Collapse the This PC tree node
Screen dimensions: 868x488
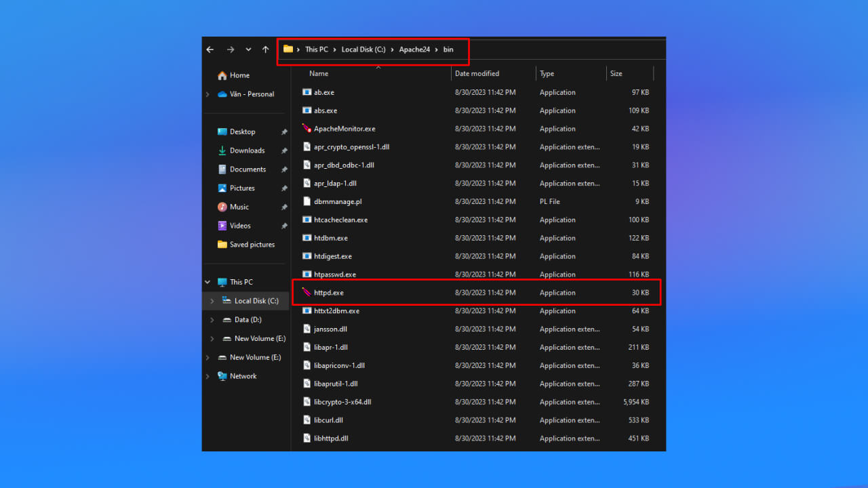click(x=208, y=282)
